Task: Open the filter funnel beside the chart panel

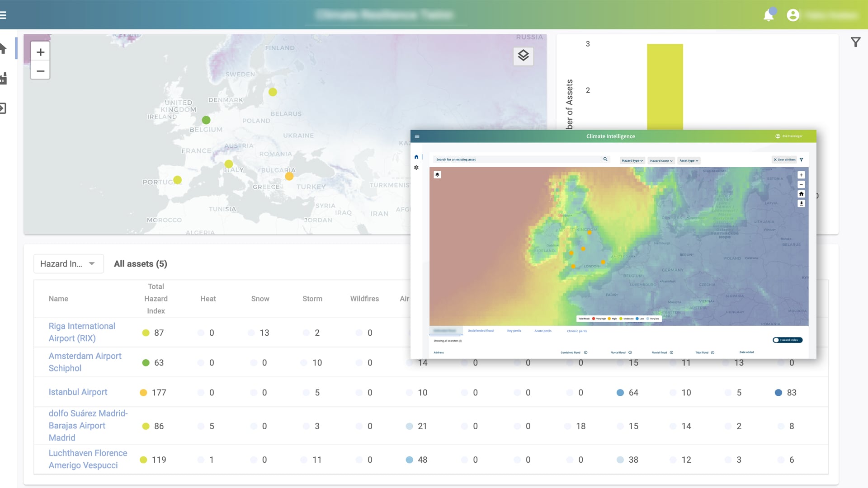Action: (x=856, y=42)
